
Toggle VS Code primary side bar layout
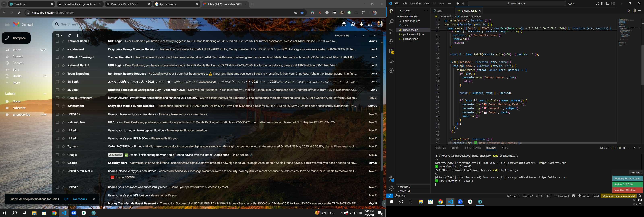(x=603, y=3)
